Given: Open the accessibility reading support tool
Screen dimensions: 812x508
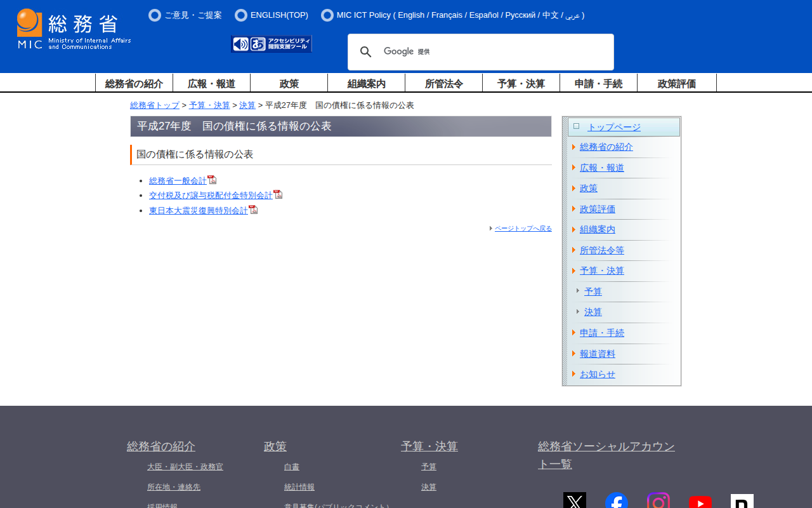Looking at the screenshot, I should tap(272, 44).
